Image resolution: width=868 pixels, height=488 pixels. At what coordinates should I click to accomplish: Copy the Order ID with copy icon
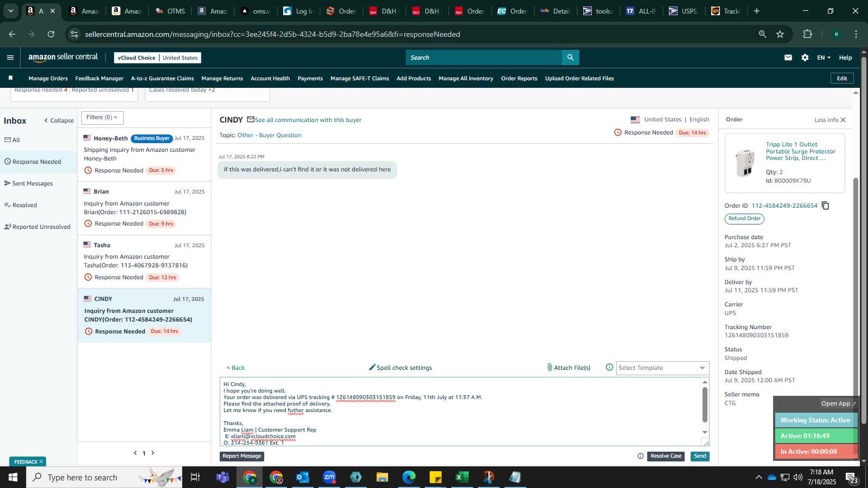pyautogui.click(x=825, y=206)
